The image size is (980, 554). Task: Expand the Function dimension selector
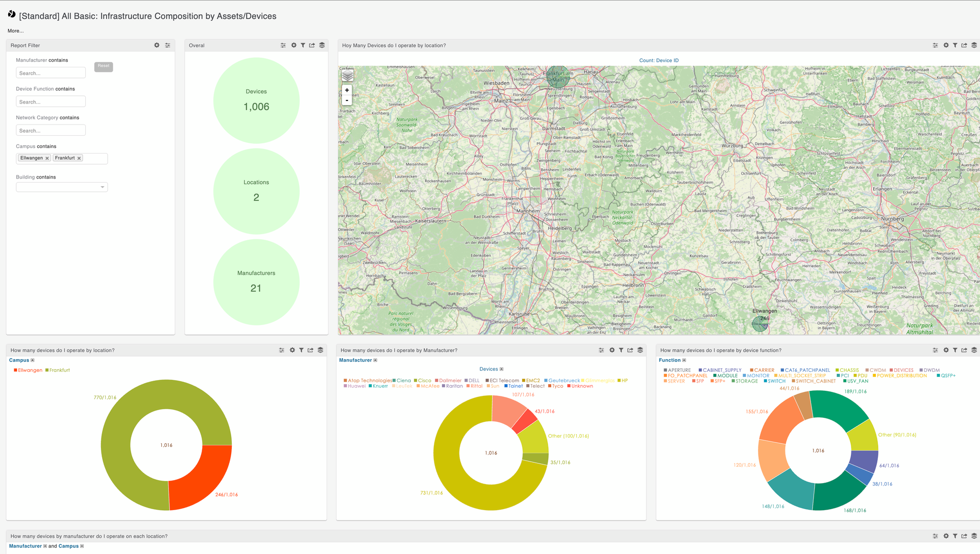pos(684,360)
